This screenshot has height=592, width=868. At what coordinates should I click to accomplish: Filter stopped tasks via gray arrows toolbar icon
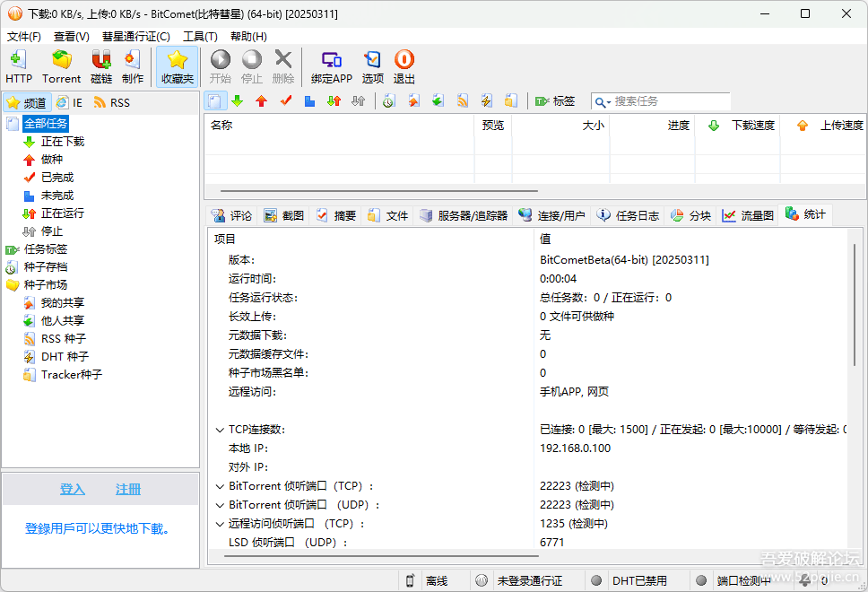[x=358, y=100]
